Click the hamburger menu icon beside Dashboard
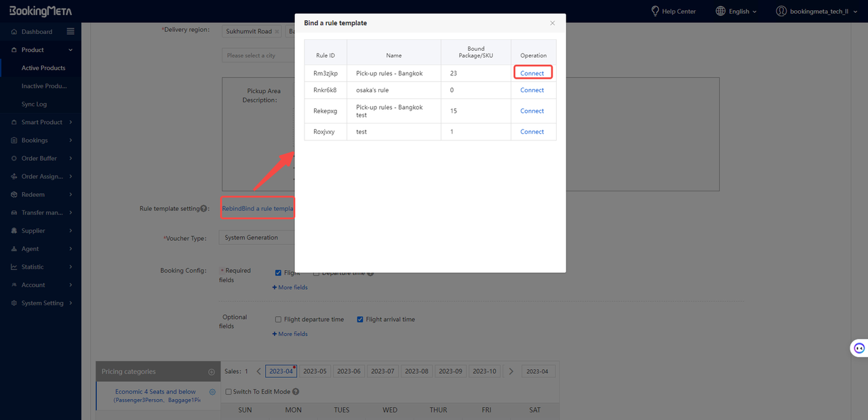868x420 pixels. 71,31
